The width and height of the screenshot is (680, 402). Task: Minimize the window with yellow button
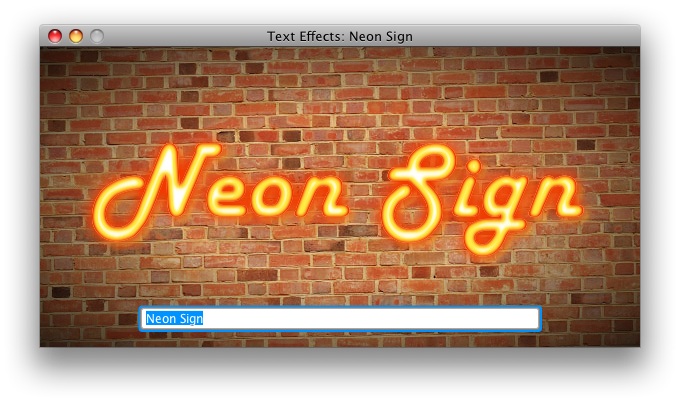click(76, 36)
